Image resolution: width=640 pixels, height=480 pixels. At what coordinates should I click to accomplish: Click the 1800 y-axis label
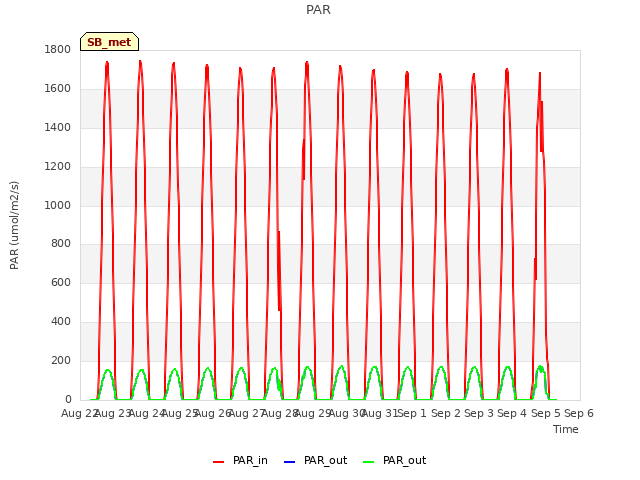click(x=58, y=49)
